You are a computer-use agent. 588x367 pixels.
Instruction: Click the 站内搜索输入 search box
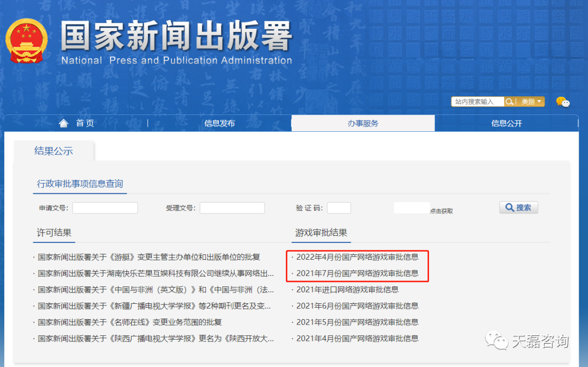(478, 101)
